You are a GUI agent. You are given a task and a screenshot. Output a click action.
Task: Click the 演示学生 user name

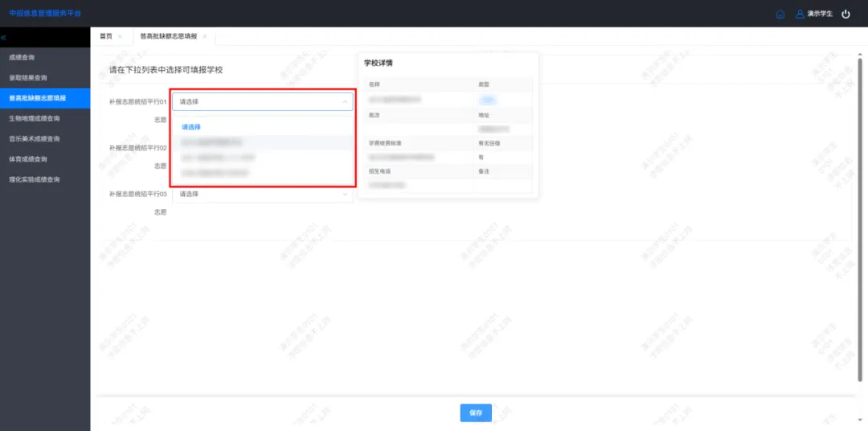[x=820, y=14]
